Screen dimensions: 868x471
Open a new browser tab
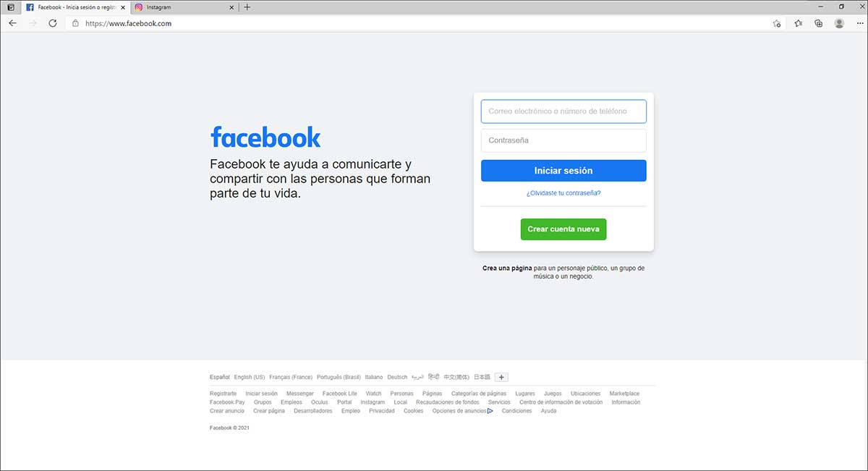pyautogui.click(x=247, y=7)
